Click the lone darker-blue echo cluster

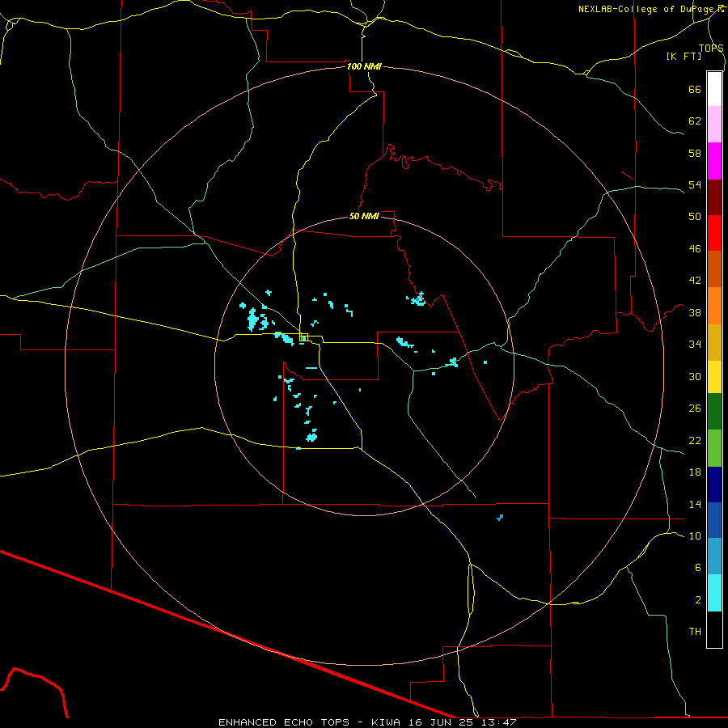click(500, 517)
